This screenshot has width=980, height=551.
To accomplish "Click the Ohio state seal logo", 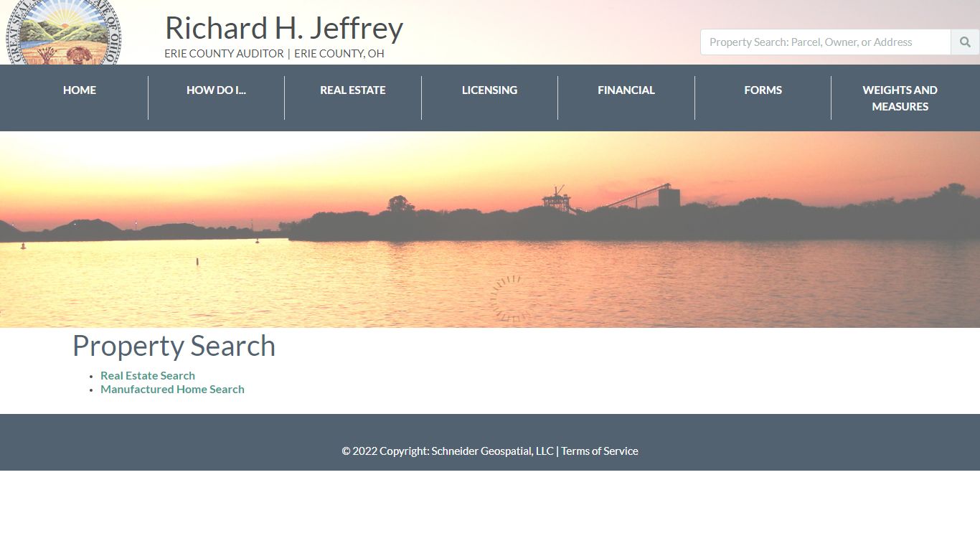I will tap(64, 32).
